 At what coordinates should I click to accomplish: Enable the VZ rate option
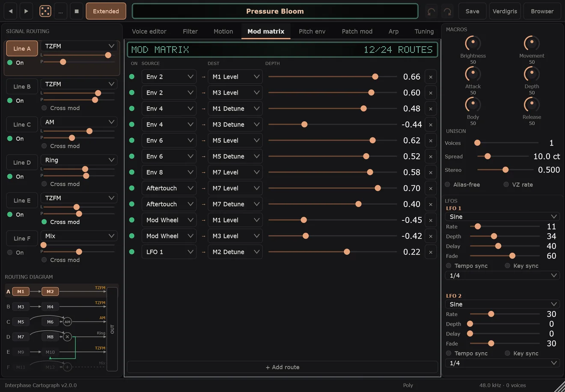coord(518,184)
